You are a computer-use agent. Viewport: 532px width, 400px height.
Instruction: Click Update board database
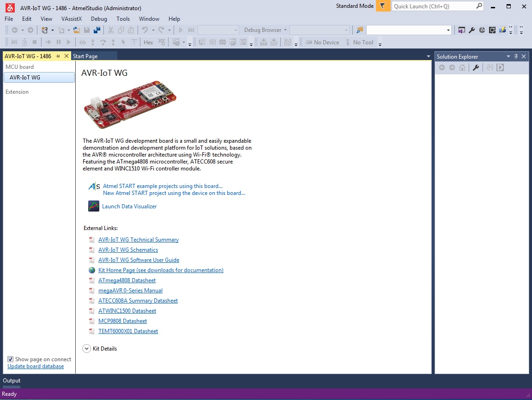[x=36, y=366]
